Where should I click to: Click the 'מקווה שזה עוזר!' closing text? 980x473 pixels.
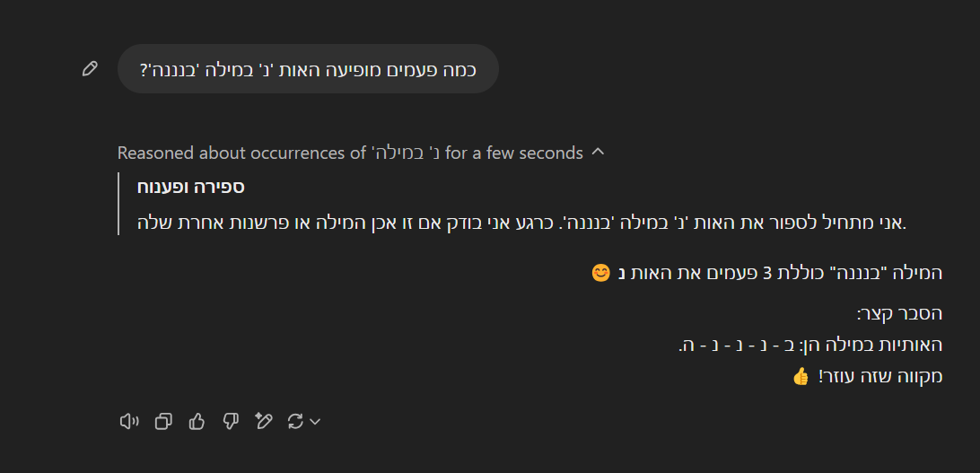880,376
